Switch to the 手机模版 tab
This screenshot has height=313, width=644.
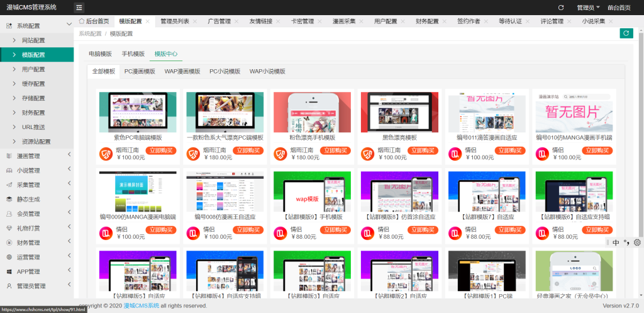coord(133,54)
